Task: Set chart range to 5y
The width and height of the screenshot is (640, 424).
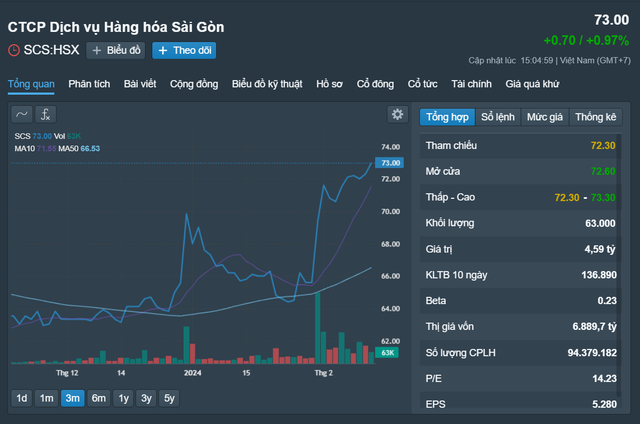Action: click(170, 398)
